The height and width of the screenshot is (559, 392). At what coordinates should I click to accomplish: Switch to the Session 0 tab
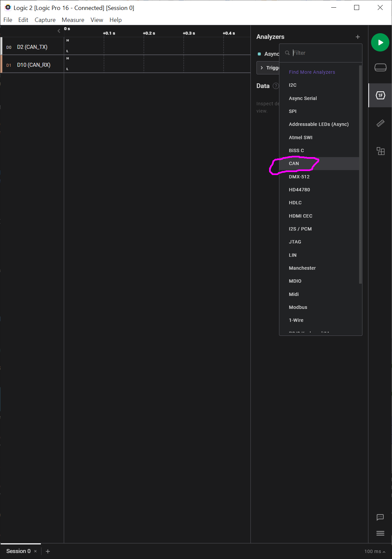(x=18, y=551)
